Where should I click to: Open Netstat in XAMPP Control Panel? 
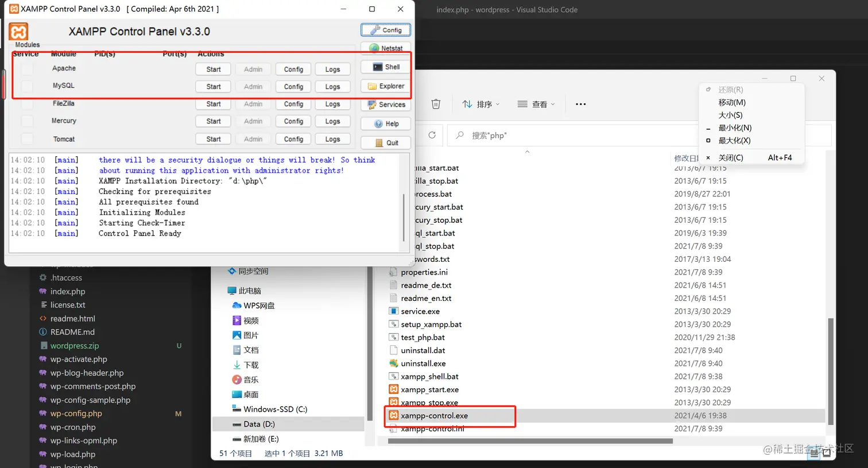385,48
